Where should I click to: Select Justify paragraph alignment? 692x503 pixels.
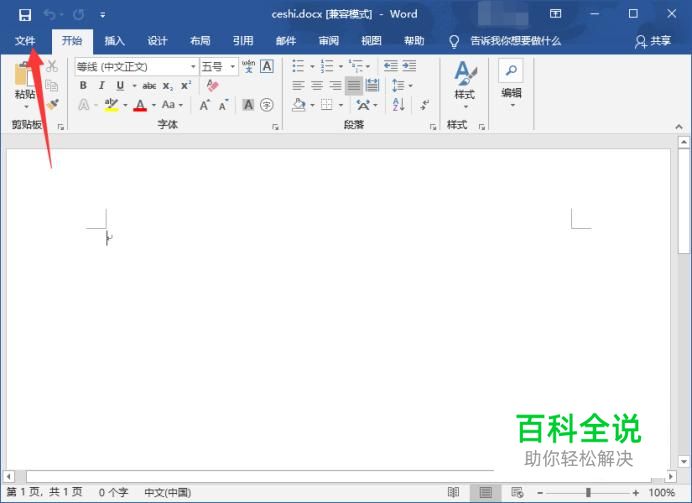pos(354,86)
